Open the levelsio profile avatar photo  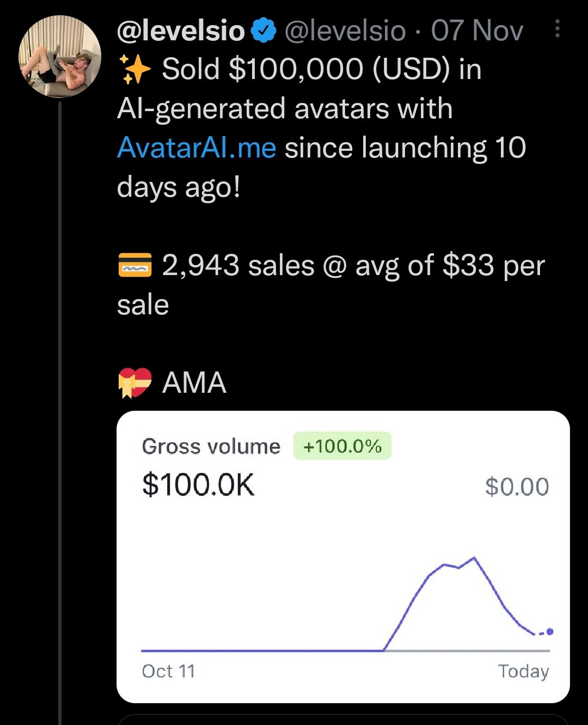click(60, 57)
